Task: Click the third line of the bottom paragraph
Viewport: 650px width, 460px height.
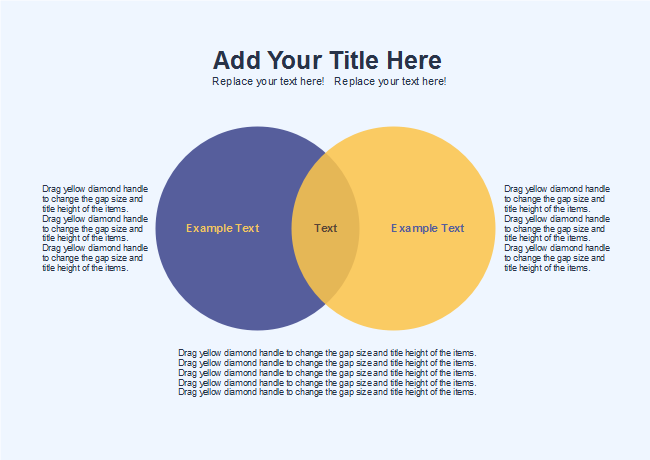Action: [327, 372]
